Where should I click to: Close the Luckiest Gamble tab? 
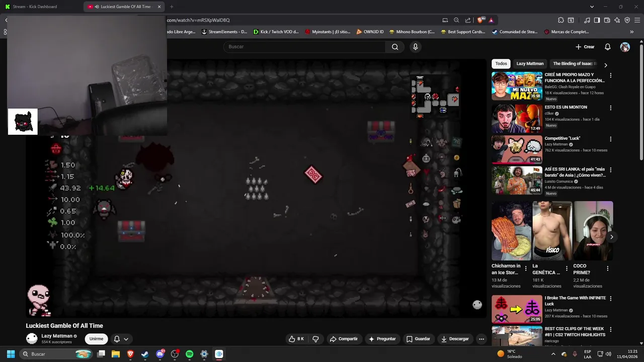tap(159, 7)
